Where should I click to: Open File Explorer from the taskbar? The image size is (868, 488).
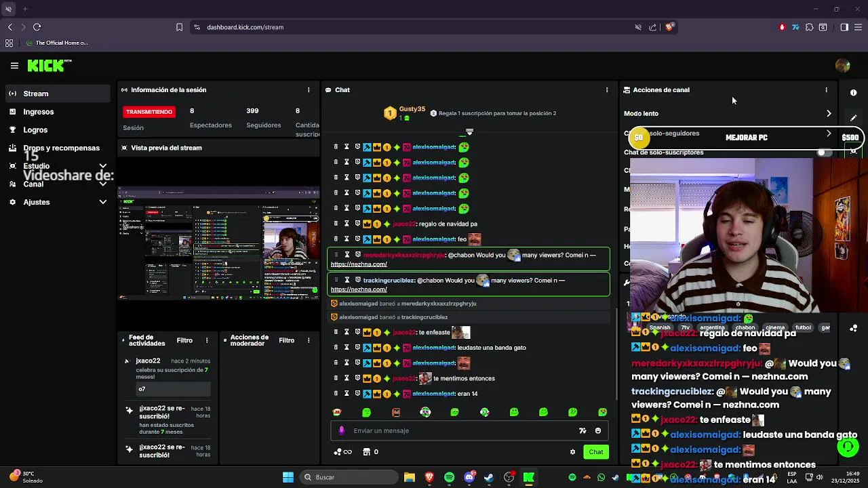click(x=409, y=477)
